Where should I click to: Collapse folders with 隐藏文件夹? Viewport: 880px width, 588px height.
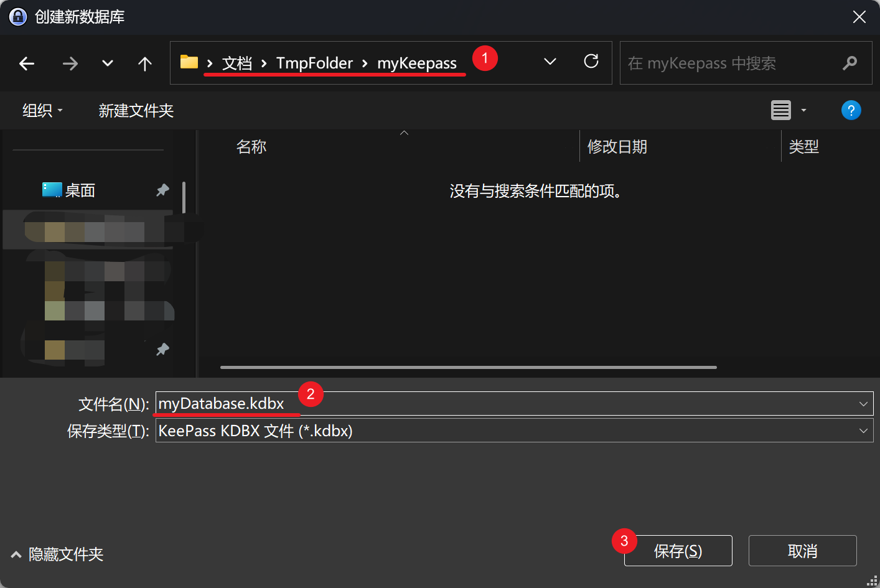point(57,554)
